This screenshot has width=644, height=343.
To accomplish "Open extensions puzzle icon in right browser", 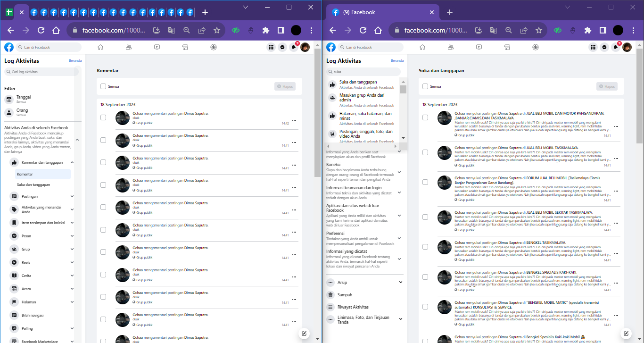I will click(x=587, y=30).
